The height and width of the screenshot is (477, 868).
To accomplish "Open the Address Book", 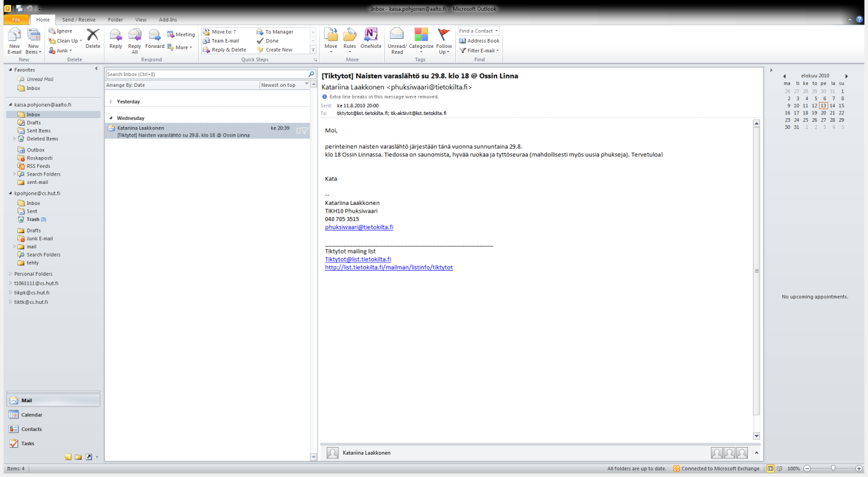I will coord(479,40).
